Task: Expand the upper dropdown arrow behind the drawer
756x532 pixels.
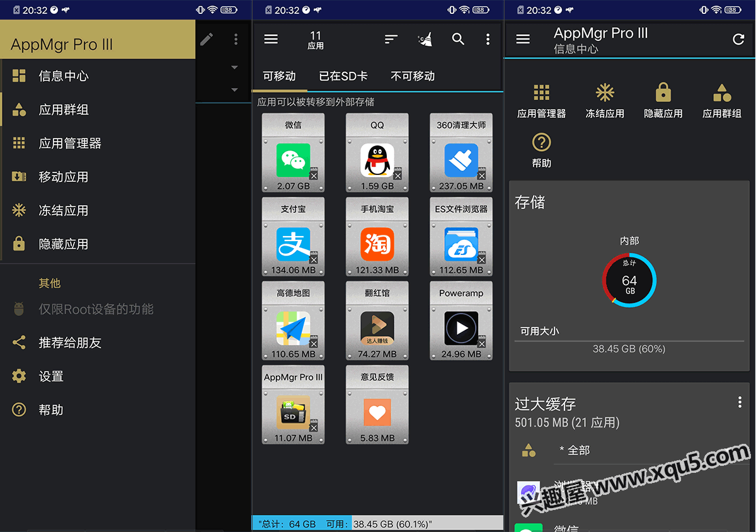Action: 234,67
